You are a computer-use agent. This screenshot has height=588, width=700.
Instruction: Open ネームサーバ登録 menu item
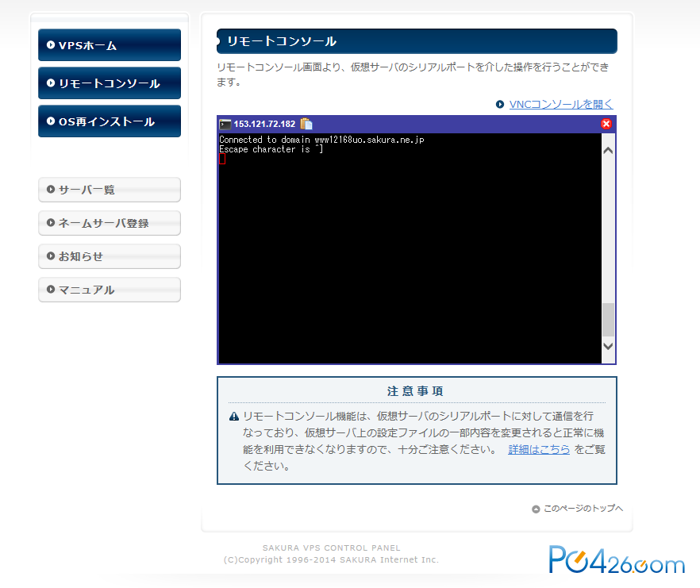point(110,223)
